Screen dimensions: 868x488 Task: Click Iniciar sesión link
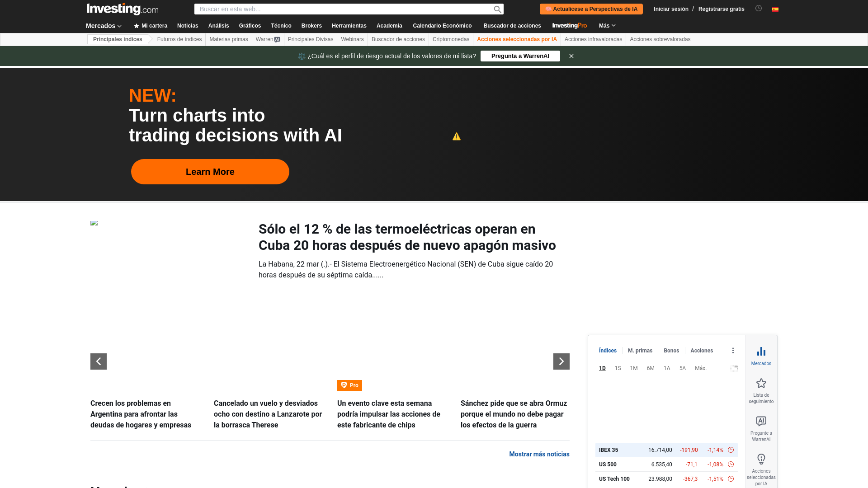tap(671, 9)
